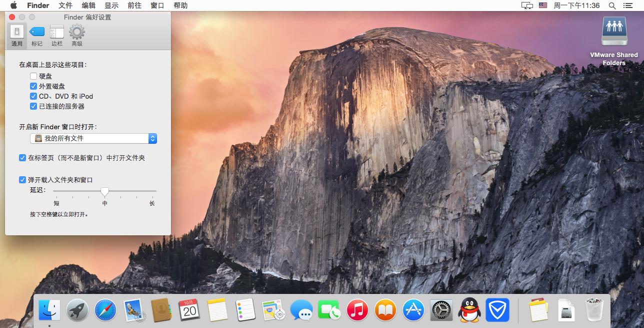The width and height of the screenshot is (644, 328).
Task: Open App Store icon in Dock
Action: point(413,310)
